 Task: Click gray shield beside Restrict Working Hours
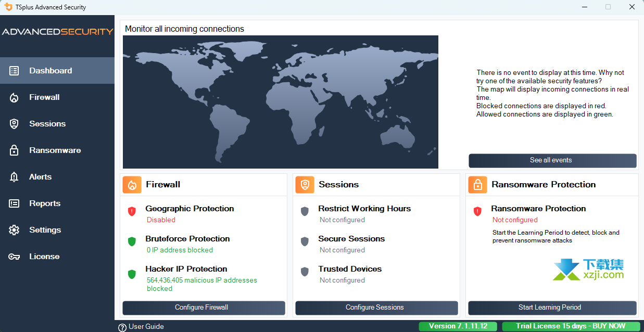(x=305, y=211)
